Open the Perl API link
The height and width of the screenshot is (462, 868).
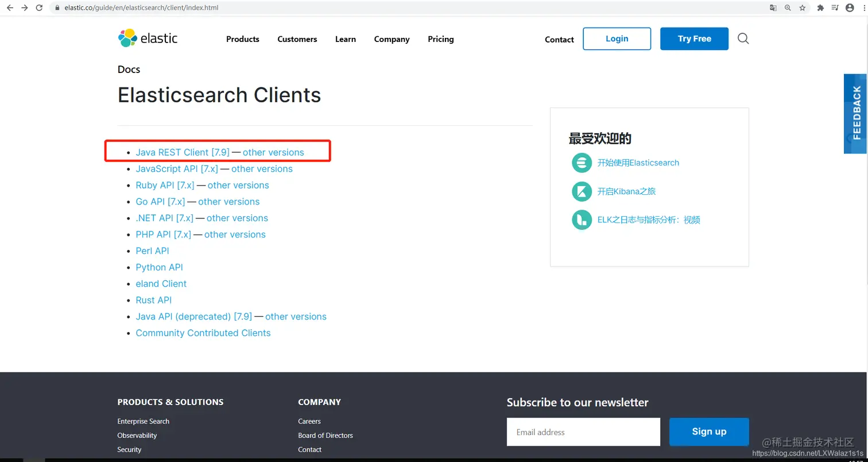[x=152, y=251]
